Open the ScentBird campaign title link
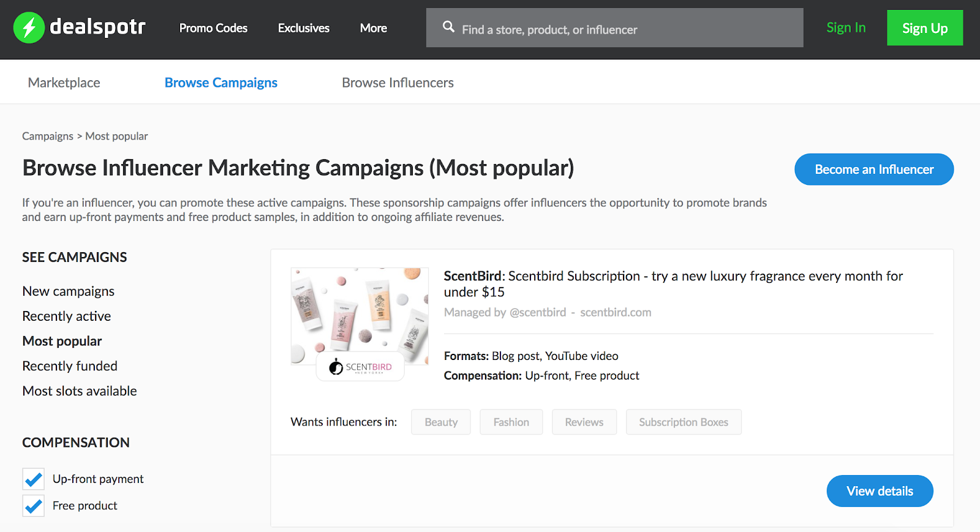 [x=673, y=284]
